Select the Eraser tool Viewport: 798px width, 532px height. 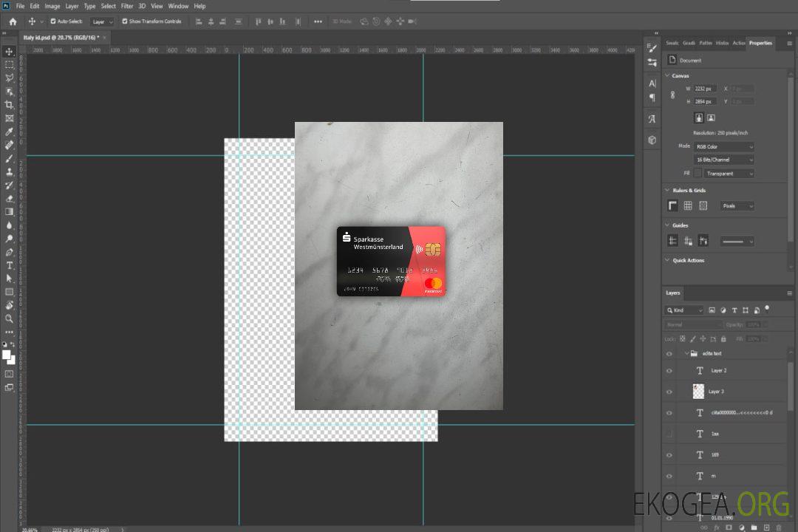click(9, 199)
